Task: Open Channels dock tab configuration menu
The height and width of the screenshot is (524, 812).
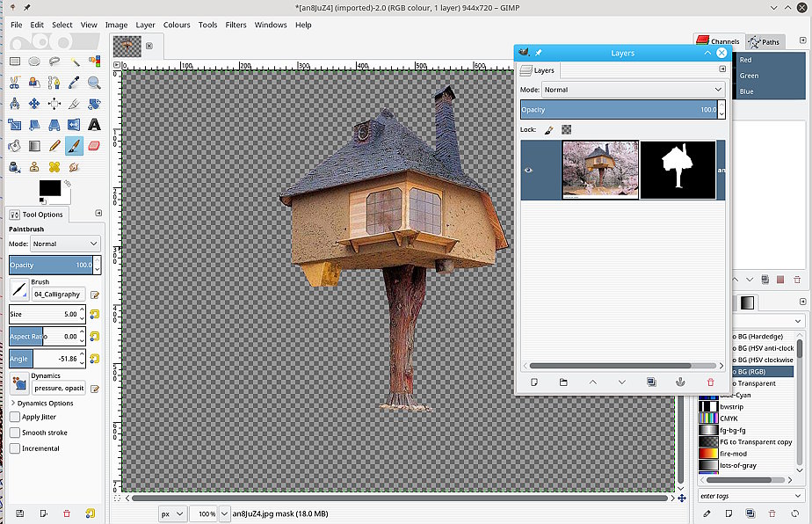Action: coord(802,40)
